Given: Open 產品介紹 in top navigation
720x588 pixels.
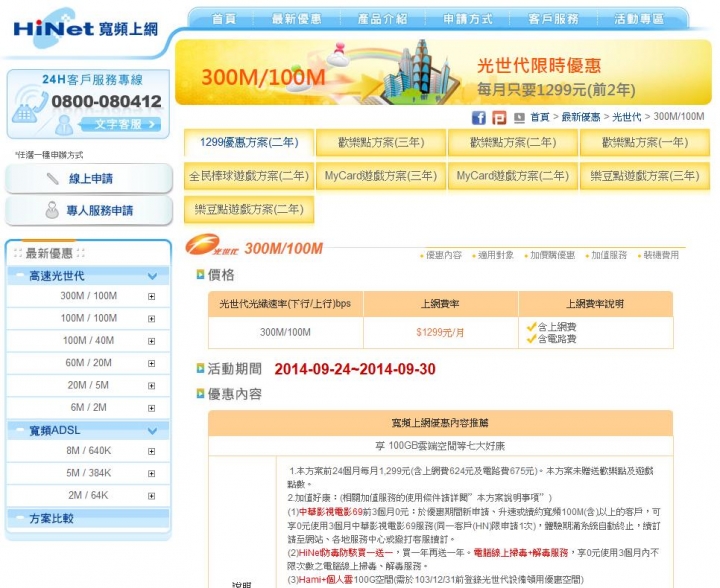Looking at the screenshot, I should pos(382,19).
